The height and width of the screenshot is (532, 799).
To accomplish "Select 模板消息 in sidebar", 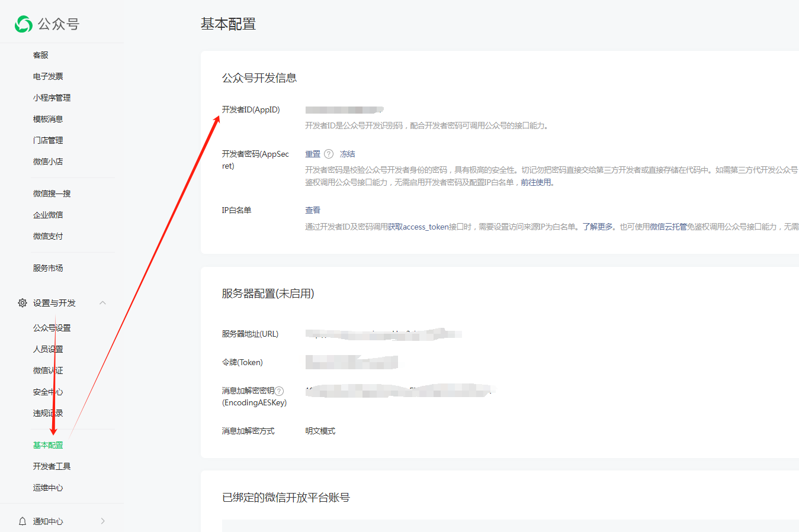I will click(48, 119).
